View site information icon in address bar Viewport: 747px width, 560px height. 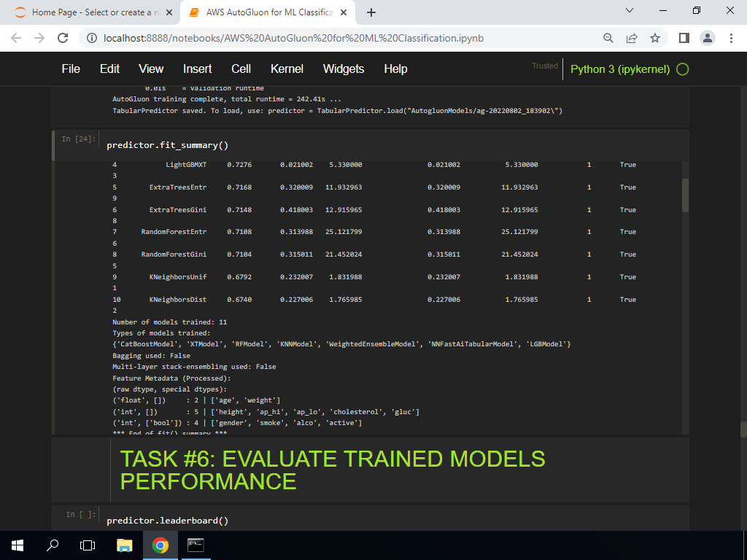[x=91, y=38]
